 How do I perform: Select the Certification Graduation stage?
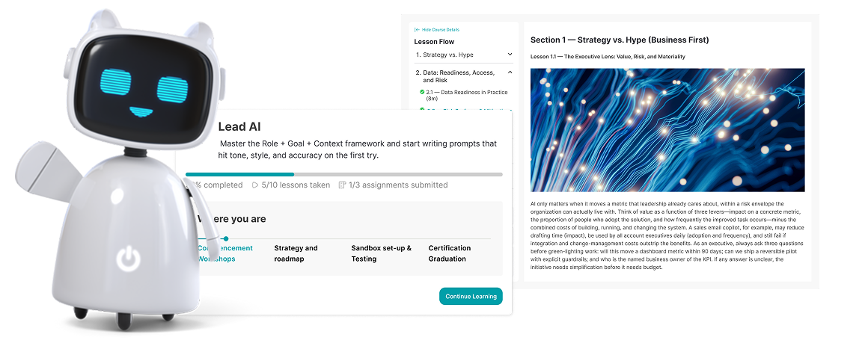pyautogui.click(x=450, y=253)
